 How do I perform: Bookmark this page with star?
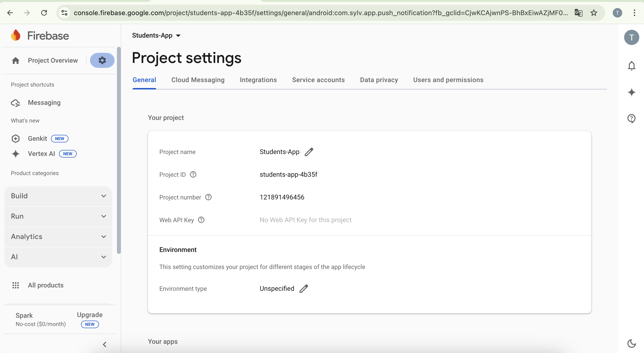coord(594,13)
